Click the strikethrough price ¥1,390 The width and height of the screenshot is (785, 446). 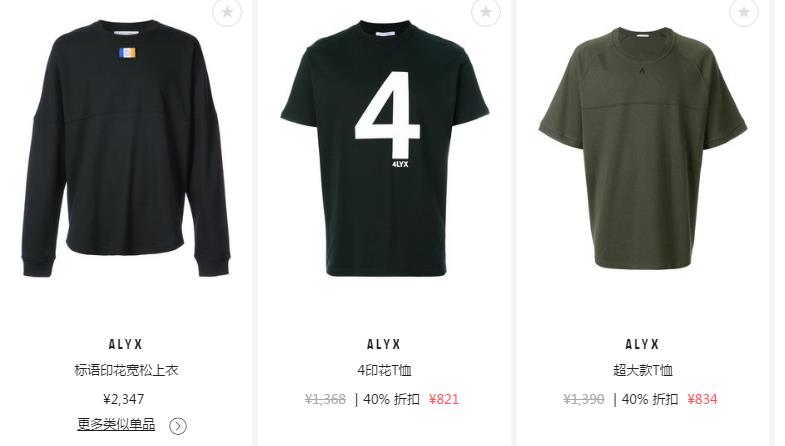point(584,399)
